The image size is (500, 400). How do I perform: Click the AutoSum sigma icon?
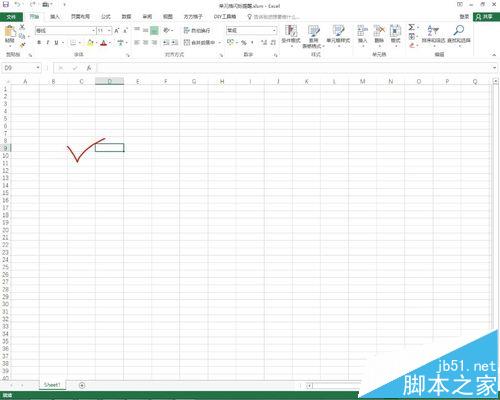(x=412, y=27)
